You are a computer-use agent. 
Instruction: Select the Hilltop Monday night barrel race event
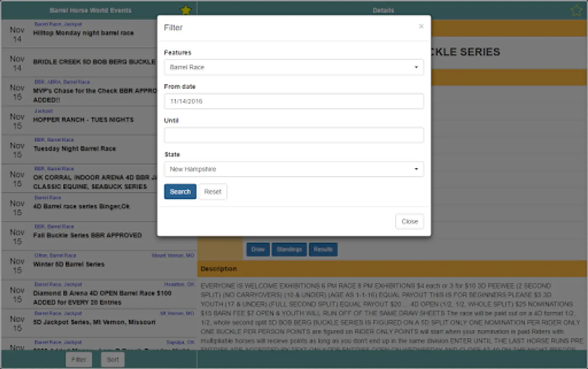pos(82,33)
